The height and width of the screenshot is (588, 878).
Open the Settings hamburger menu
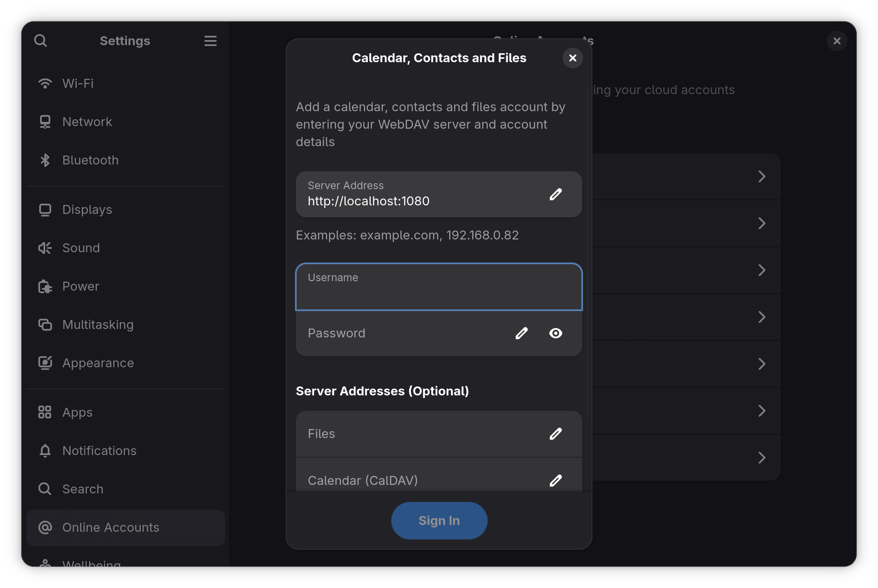pyautogui.click(x=210, y=41)
